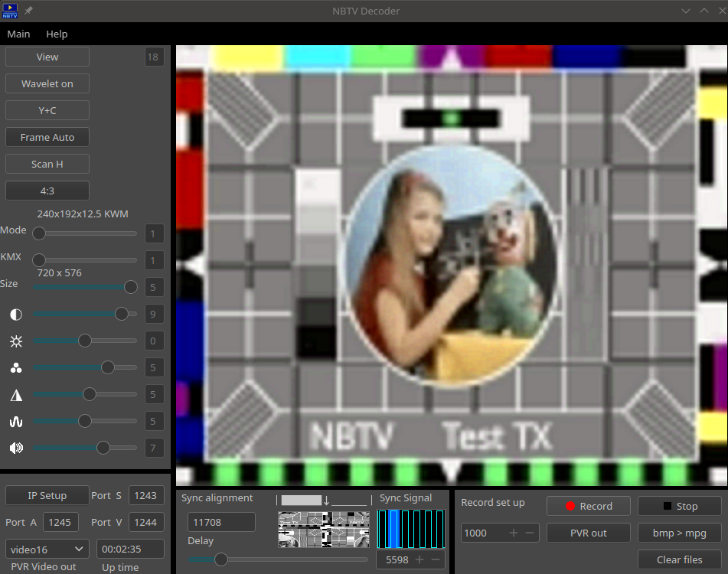Click the volume slider handle

pyautogui.click(x=103, y=448)
